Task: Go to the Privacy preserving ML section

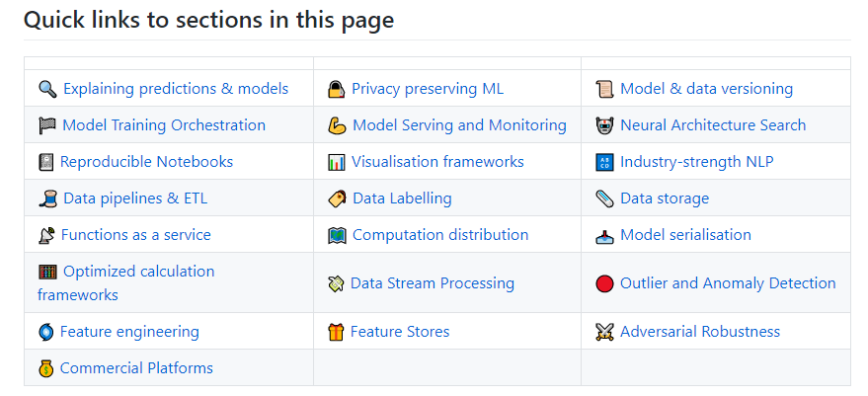Action: click(x=428, y=89)
